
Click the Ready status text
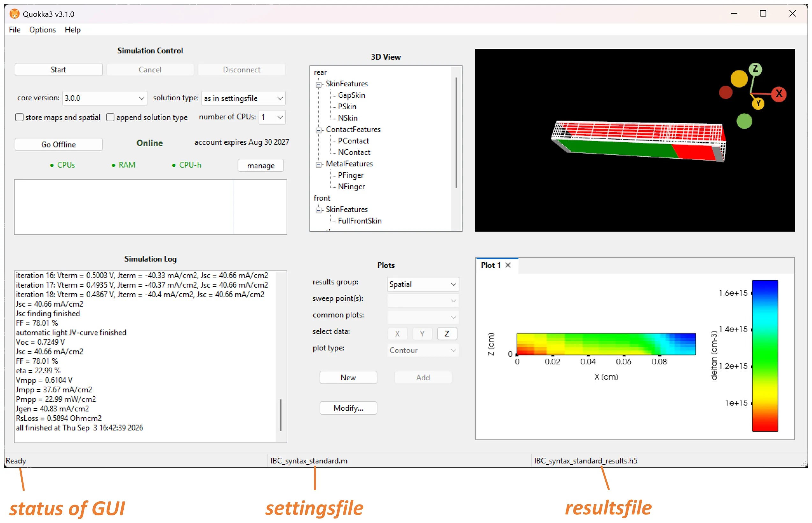tap(16, 461)
